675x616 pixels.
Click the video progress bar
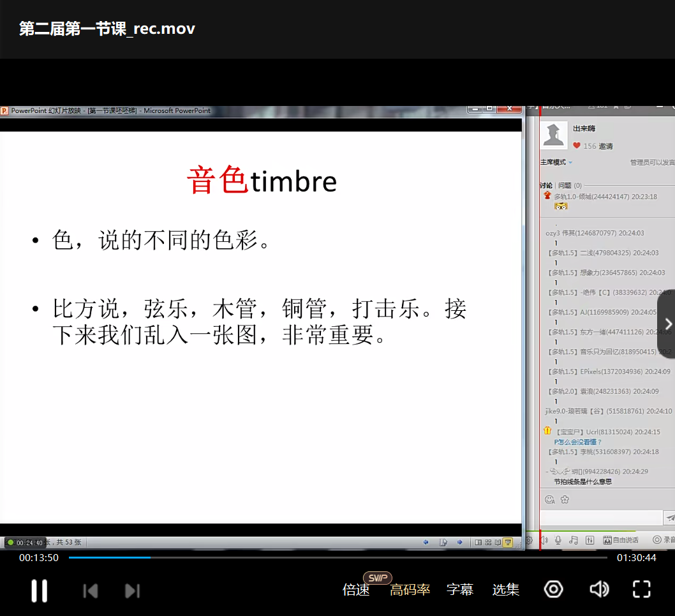coord(338,557)
